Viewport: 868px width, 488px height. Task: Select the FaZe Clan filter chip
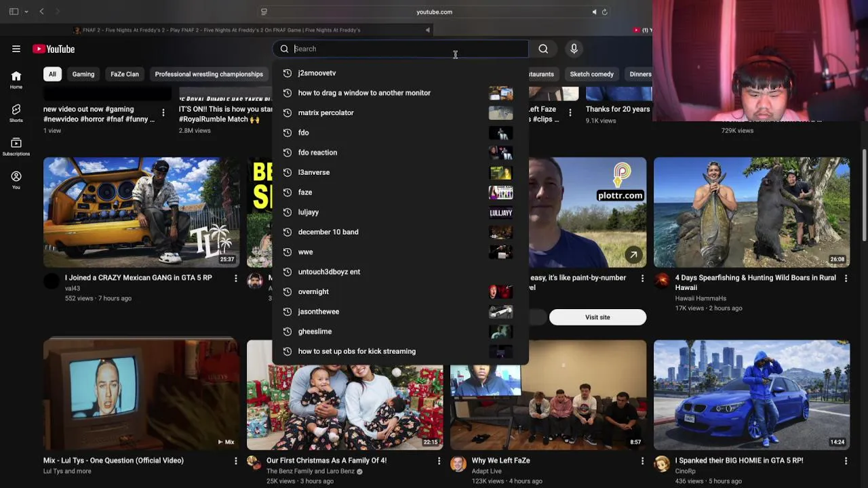[x=125, y=74]
